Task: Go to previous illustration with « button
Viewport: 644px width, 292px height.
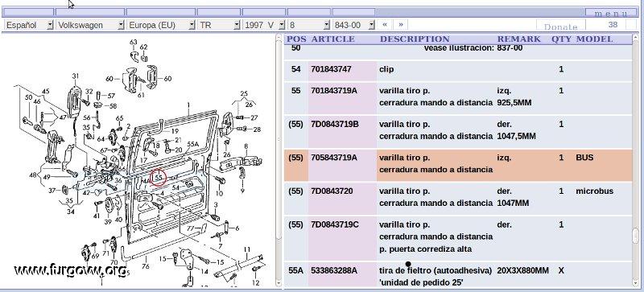Action: (385, 25)
